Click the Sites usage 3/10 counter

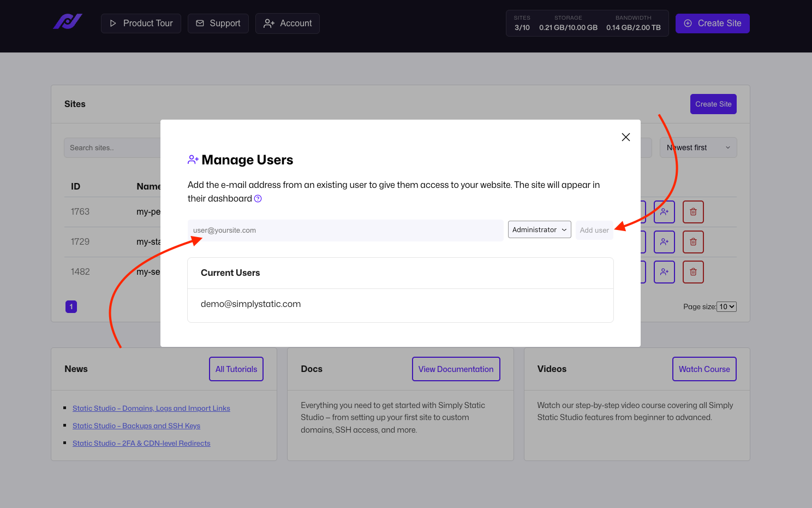(522, 23)
